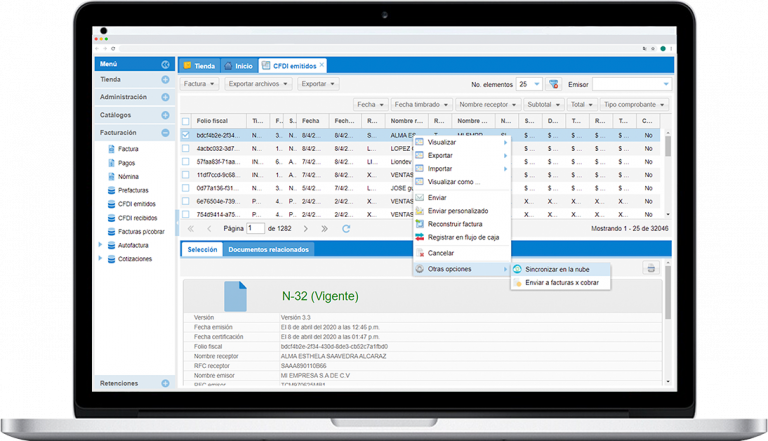
Task: Expand the Tienda menu section
Action: point(165,79)
